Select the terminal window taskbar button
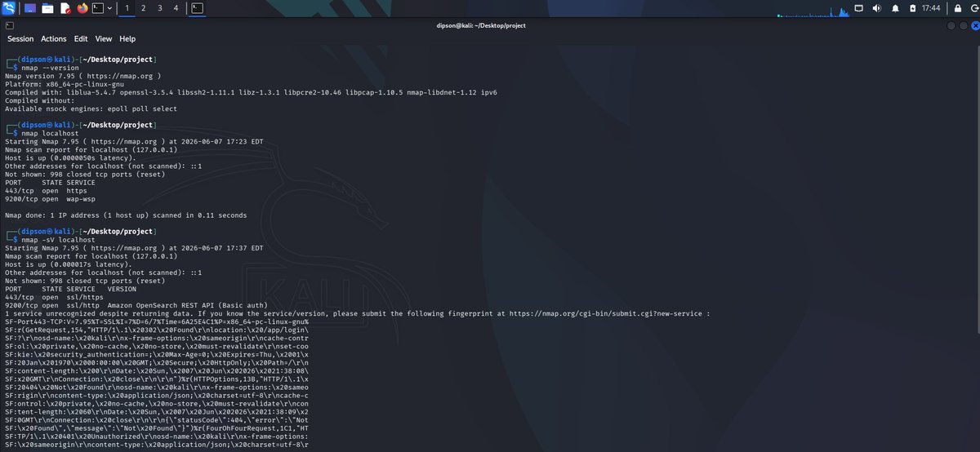Screen dimensions: 980x452 [x=198, y=8]
